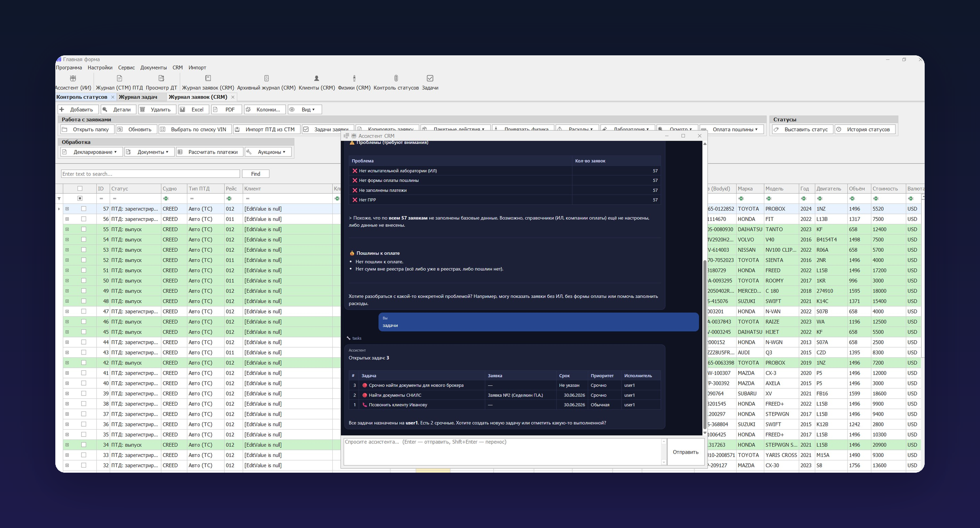Close the Контроль статусов tab
This screenshot has width=980, height=528.
point(113,97)
